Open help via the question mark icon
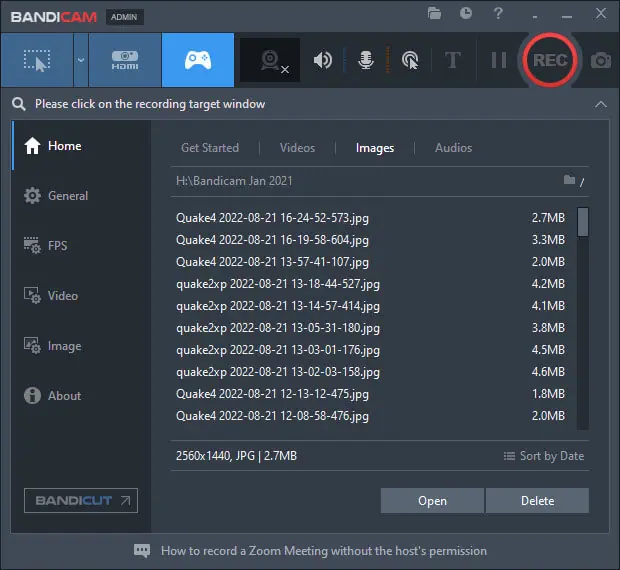 coord(498,13)
